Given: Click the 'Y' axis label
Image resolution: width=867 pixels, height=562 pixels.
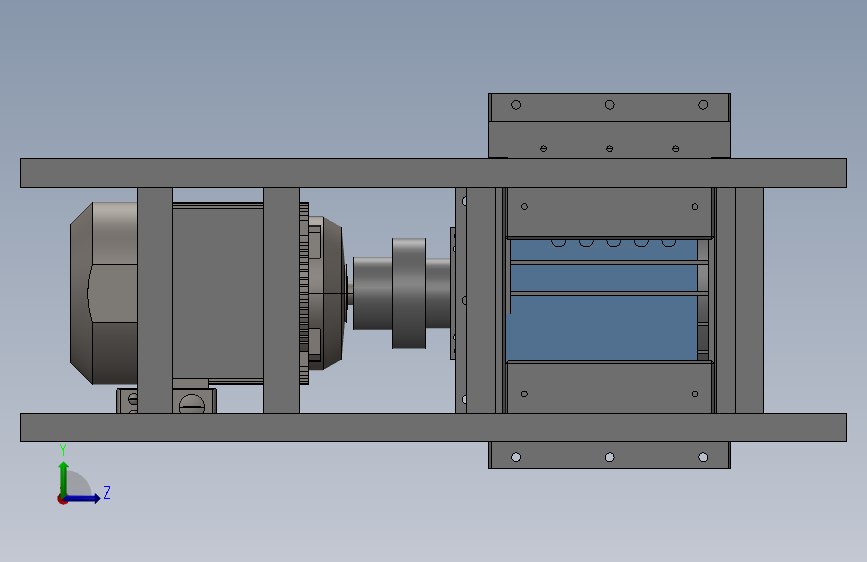Looking at the screenshot, I should [63, 449].
